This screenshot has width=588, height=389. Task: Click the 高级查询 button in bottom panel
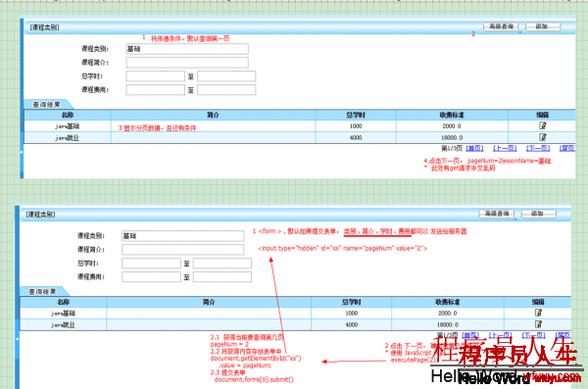coord(497,214)
